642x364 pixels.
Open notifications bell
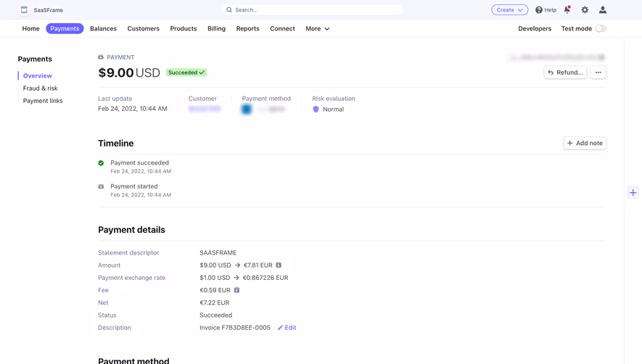coord(567,9)
